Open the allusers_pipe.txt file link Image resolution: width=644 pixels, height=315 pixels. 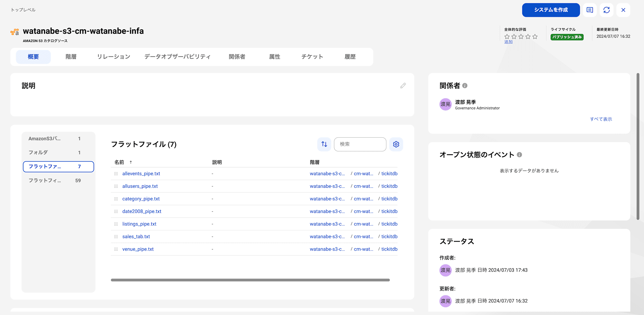pyautogui.click(x=140, y=186)
